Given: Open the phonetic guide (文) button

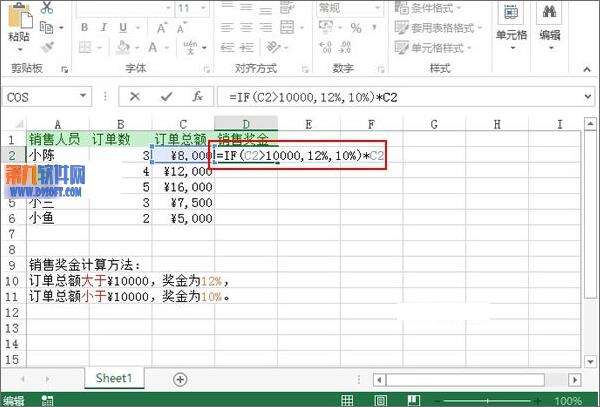Looking at the screenshot, I should click(191, 48).
